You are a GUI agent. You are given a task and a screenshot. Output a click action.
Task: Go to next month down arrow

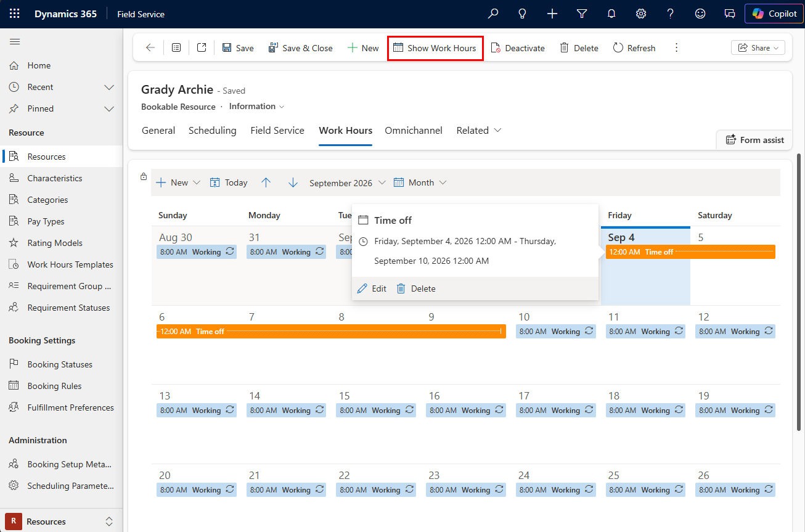293,182
